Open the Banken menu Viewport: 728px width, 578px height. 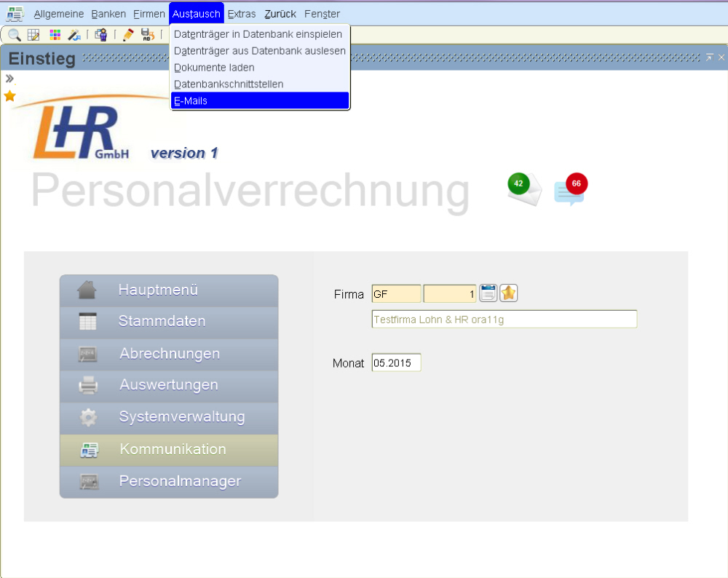(108, 14)
